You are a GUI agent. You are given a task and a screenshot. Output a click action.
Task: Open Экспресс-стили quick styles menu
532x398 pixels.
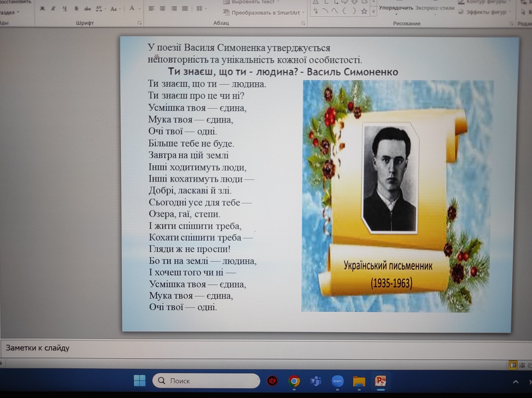(435, 9)
